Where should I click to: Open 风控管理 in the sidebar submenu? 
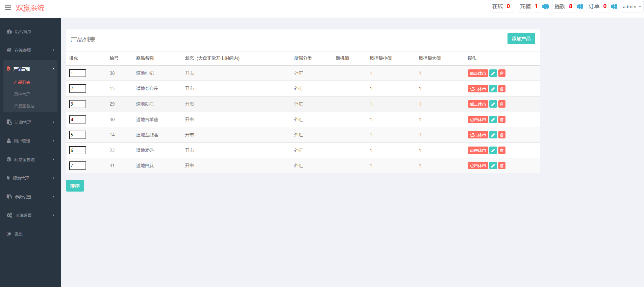(x=22, y=94)
